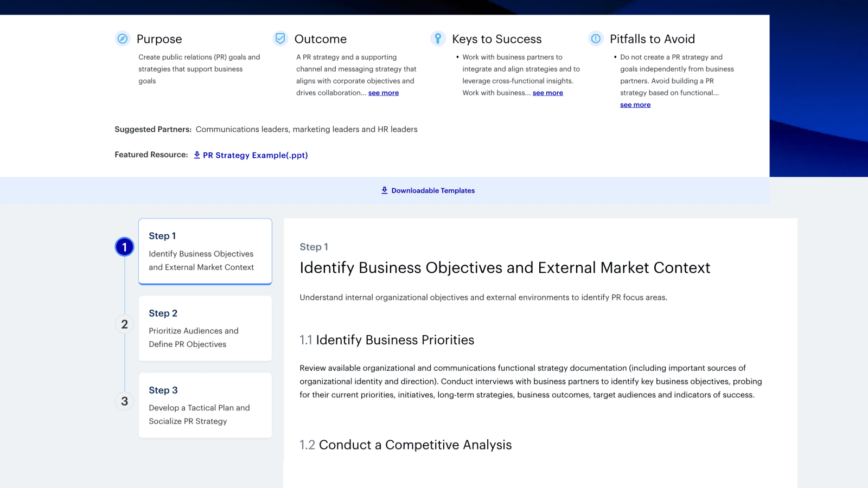This screenshot has height=488, width=868.
Task: Click download icon beside Downloadable Templates
Action: [384, 190]
